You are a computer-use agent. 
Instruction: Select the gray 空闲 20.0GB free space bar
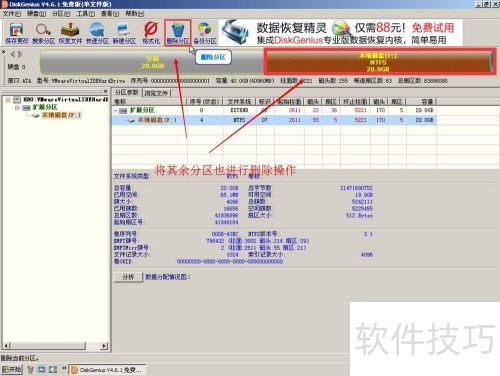tap(152, 62)
